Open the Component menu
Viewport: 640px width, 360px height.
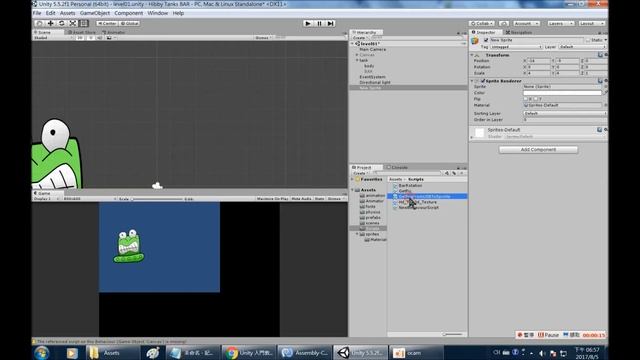tap(129, 13)
